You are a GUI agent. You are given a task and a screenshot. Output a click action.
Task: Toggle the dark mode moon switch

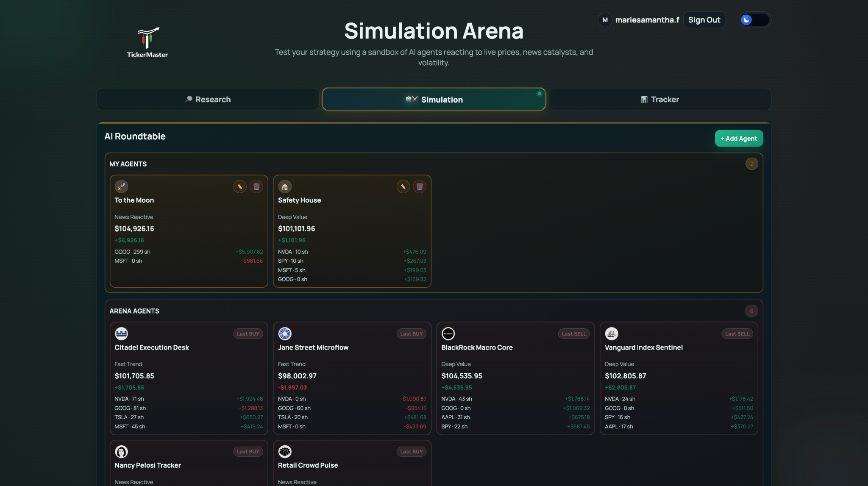coord(754,20)
